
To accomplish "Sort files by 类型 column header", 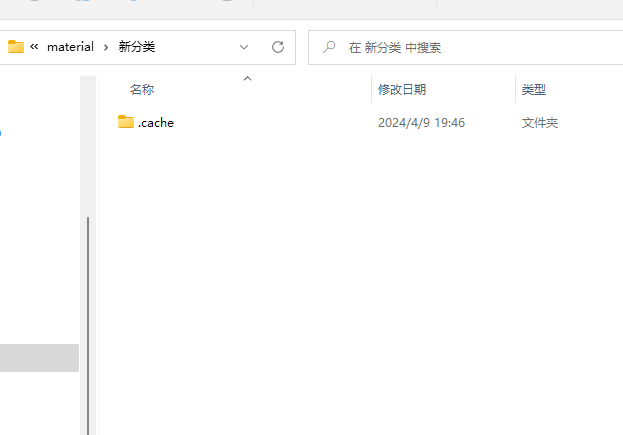I will click(534, 90).
